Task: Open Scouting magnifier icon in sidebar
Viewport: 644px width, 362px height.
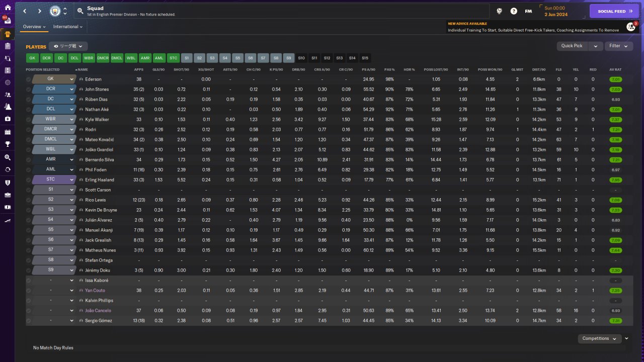Action: point(8,157)
